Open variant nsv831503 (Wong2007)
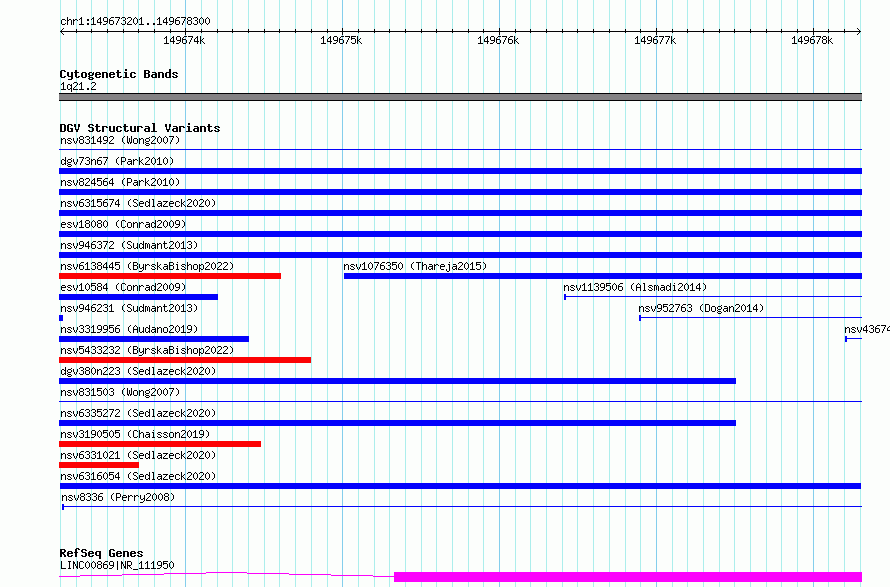Screen dimensions: 890x587 pos(120,392)
